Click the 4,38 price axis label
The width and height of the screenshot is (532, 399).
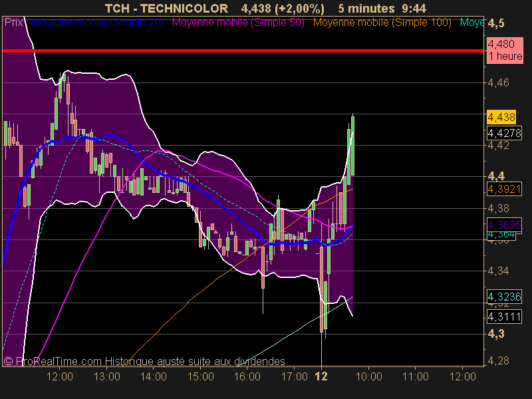498,208
